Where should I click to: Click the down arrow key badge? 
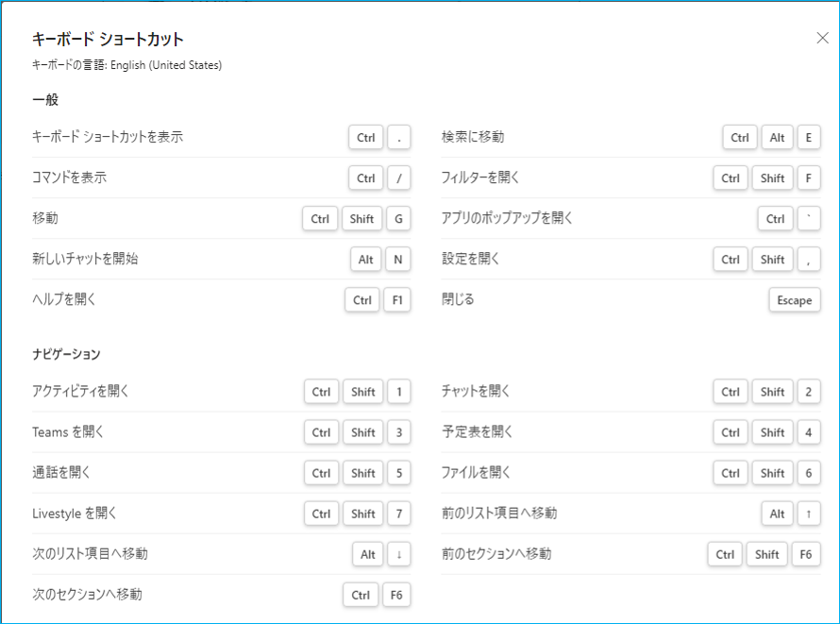coord(398,554)
